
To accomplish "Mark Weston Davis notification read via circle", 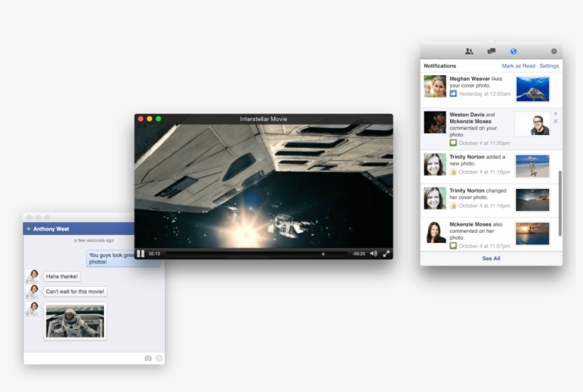I will coord(555,114).
